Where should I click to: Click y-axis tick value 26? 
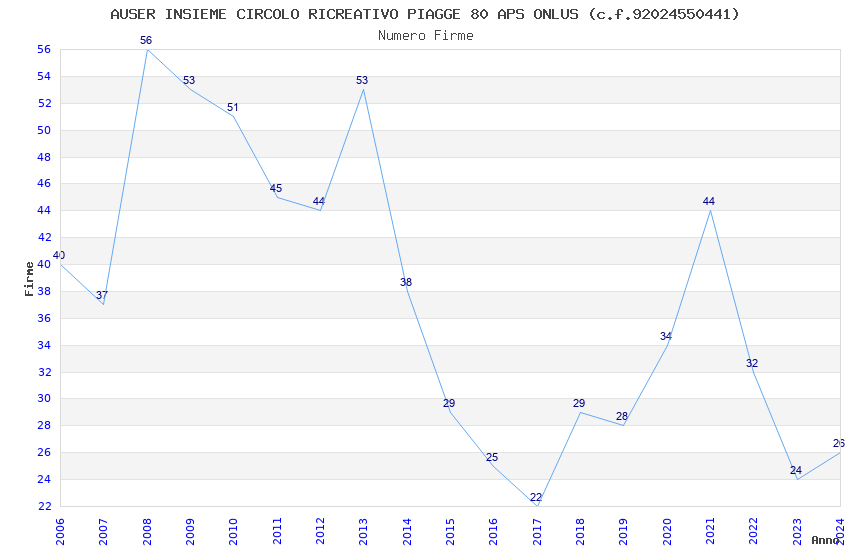point(44,452)
